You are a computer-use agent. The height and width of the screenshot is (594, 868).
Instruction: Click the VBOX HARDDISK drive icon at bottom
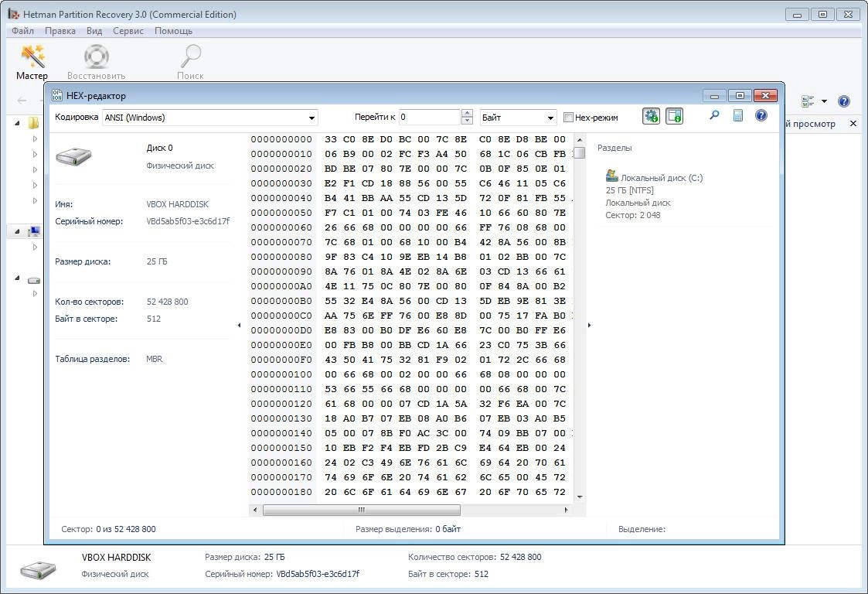coord(38,569)
